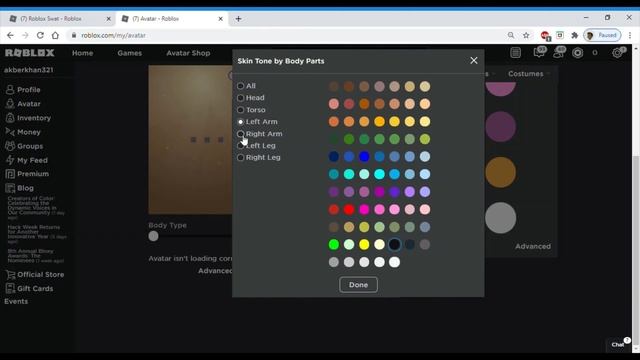This screenshot has height=360, width=640.
Task: Open browser home page
Action: click(55, 36)
